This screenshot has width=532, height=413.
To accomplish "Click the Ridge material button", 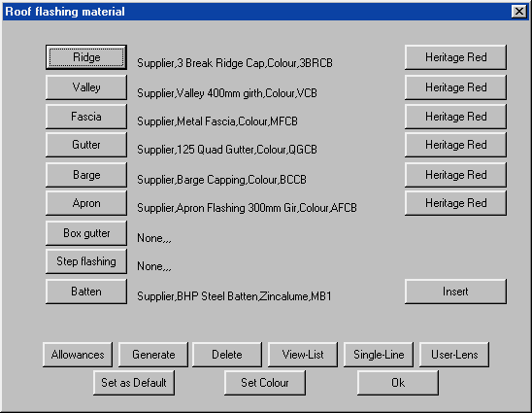I will pyautogui.click(x=86, y=57).
